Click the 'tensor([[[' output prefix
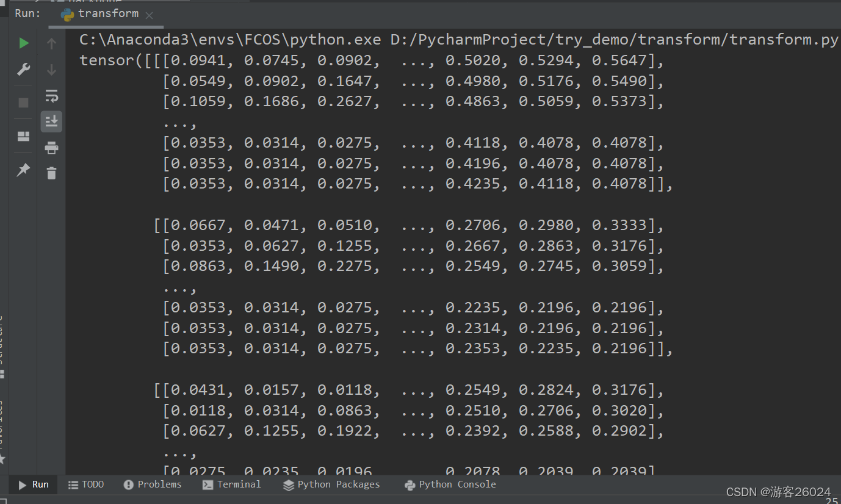Image resolution: width=841 pixels, height=504 pixels. 125,61
